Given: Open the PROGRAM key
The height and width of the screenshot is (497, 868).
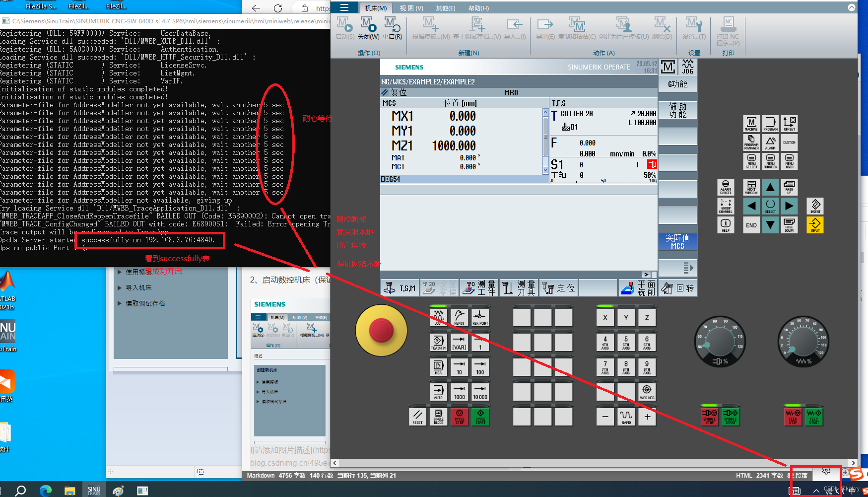Looking at the screenshot, I should 770,124.
